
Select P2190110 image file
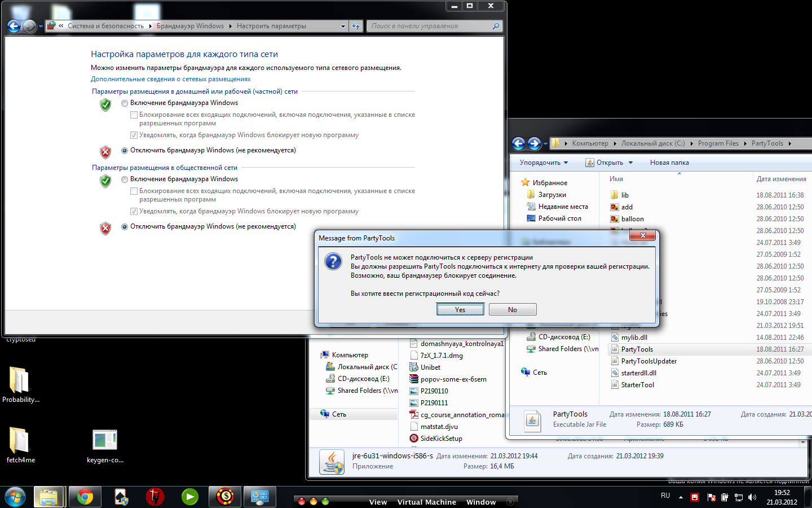429,391
